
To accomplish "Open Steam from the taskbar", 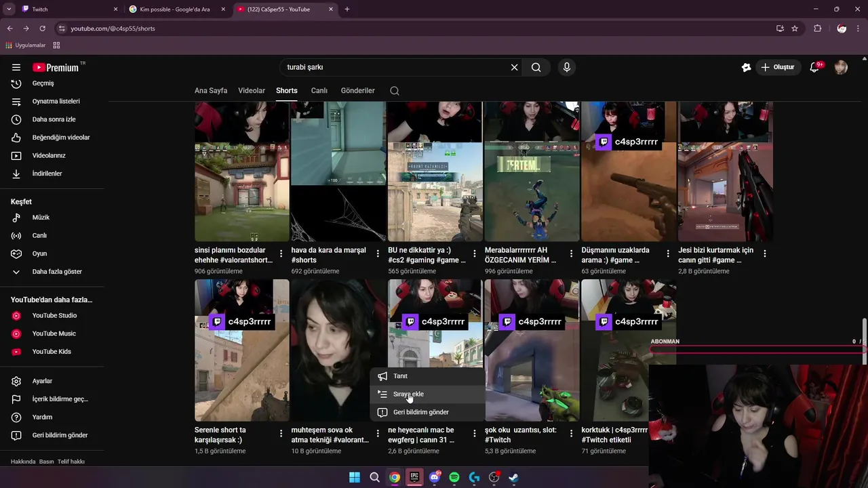I will pyautogui.click(x=514, y=477).
